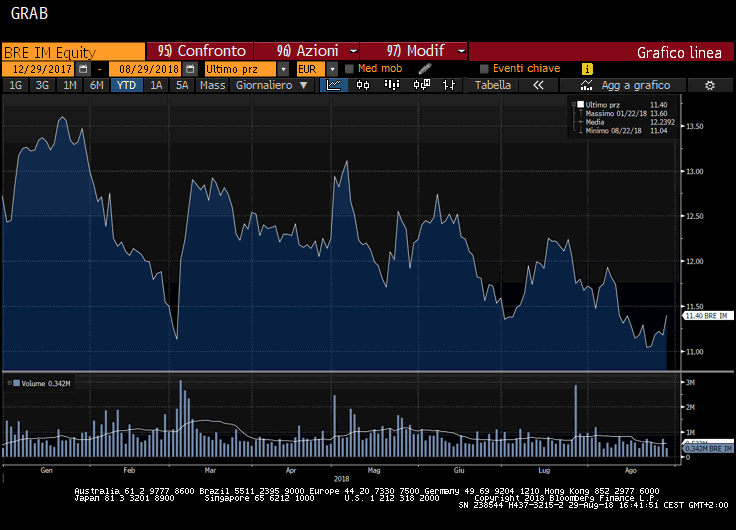
Task: Open calendar picker for end date 08/29/2018
Action: pos(190,69)
